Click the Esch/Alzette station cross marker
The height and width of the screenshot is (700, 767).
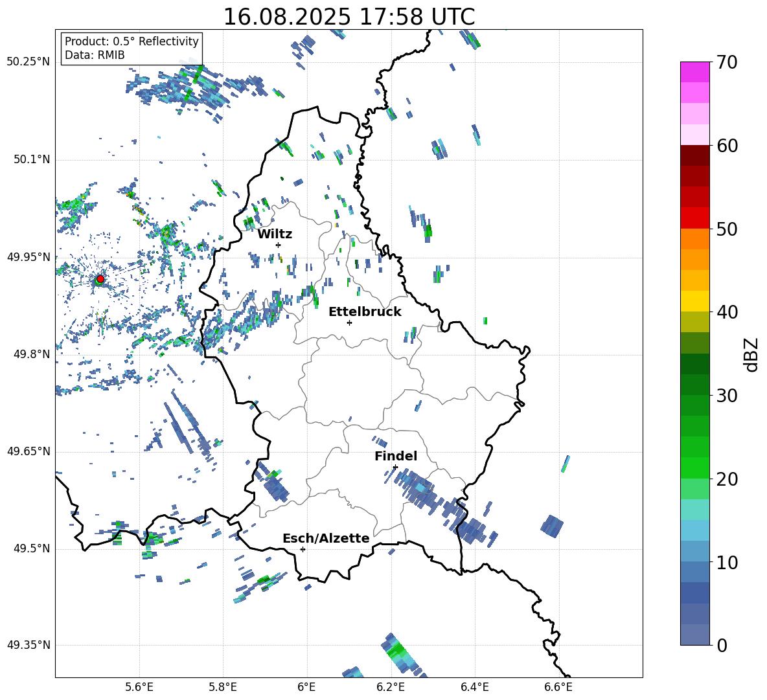coord(303,549)
